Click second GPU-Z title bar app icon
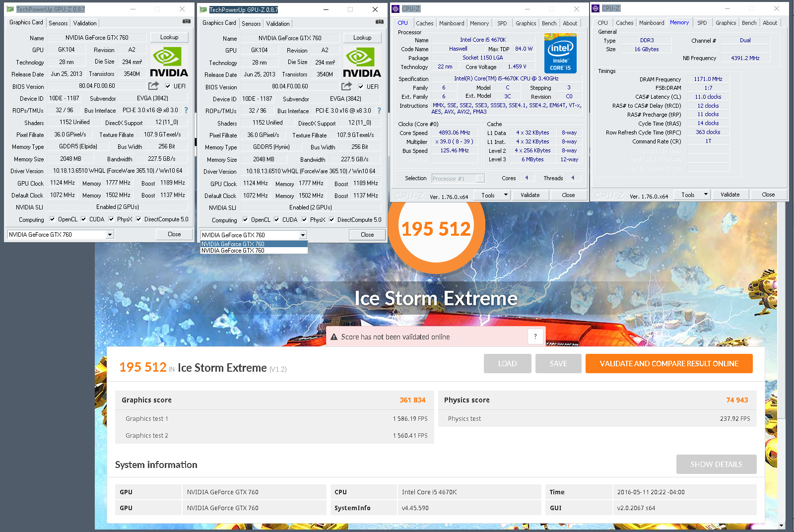794x532 pixels. point(203,9)
